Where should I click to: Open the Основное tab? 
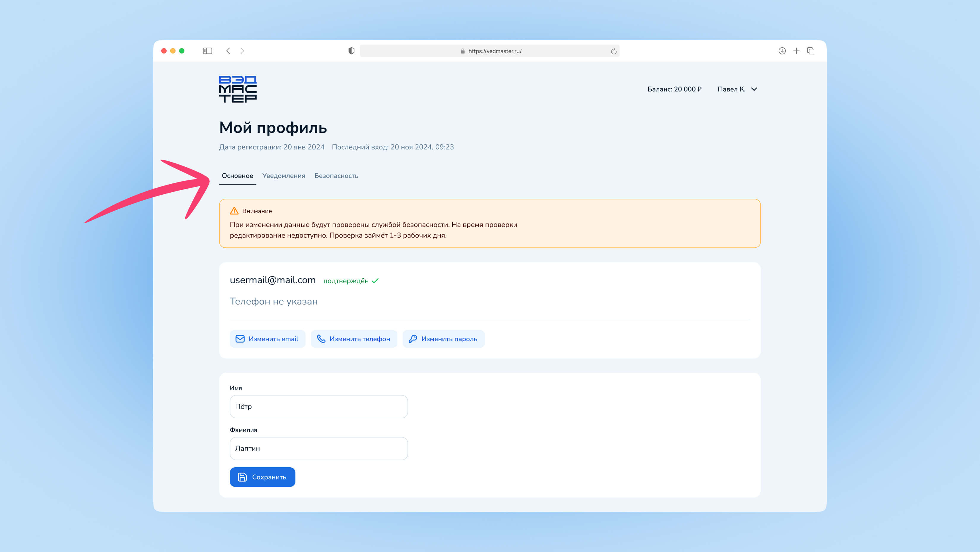pos(237,176)
